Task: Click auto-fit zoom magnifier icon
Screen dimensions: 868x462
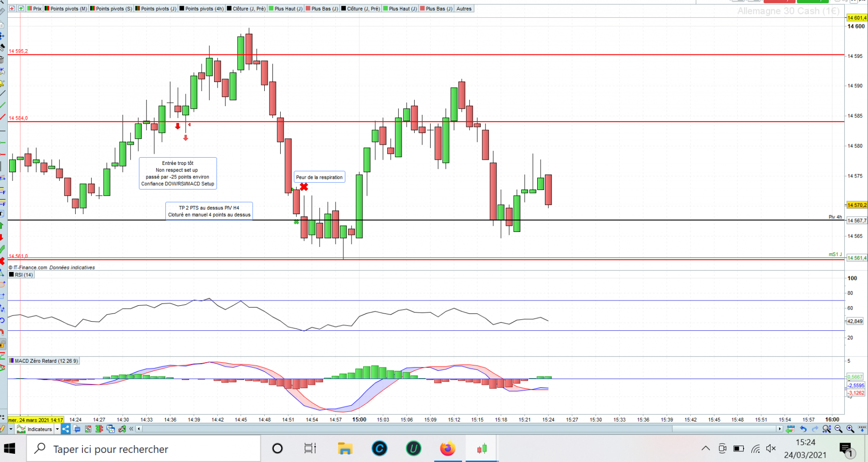Action: [x=827, y=429]
